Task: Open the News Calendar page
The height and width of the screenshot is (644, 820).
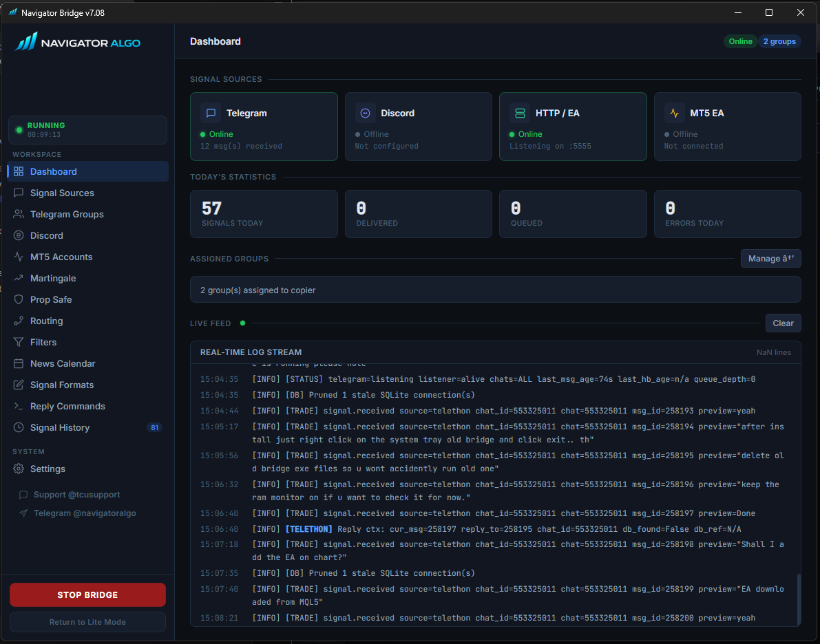Action: 88,363
